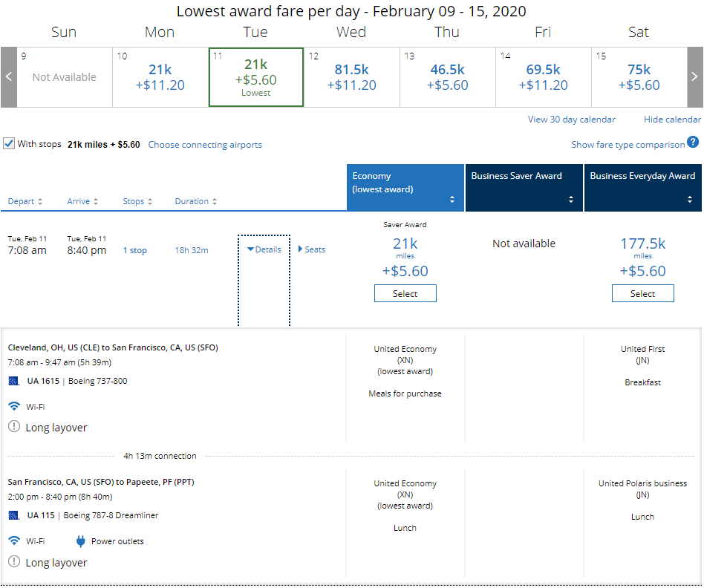This screenshot has height=588, width=704.
Task: Click long layover warning icon for UA 115
Action: [14, 562]
